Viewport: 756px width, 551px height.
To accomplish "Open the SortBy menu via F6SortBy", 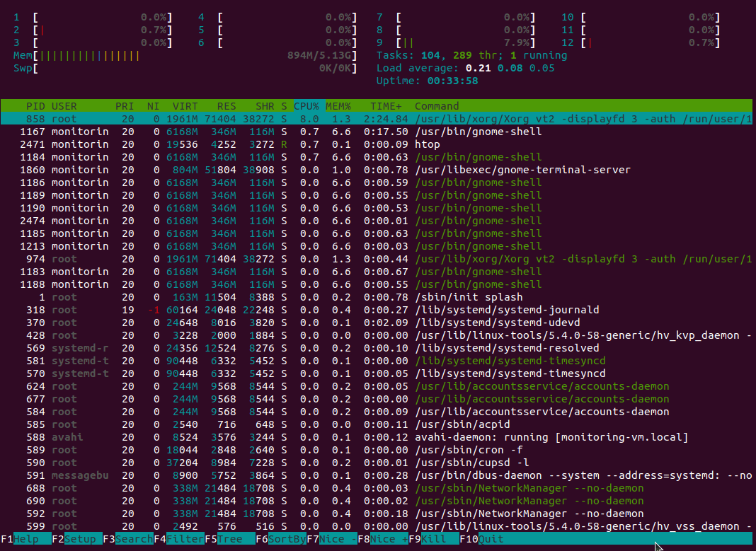I will pos(280,539).
